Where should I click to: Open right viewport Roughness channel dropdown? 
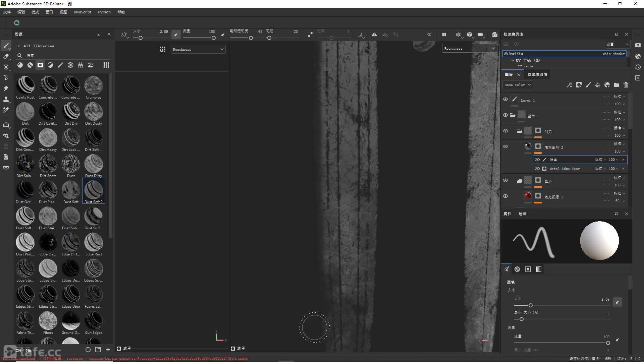[469, 48]
